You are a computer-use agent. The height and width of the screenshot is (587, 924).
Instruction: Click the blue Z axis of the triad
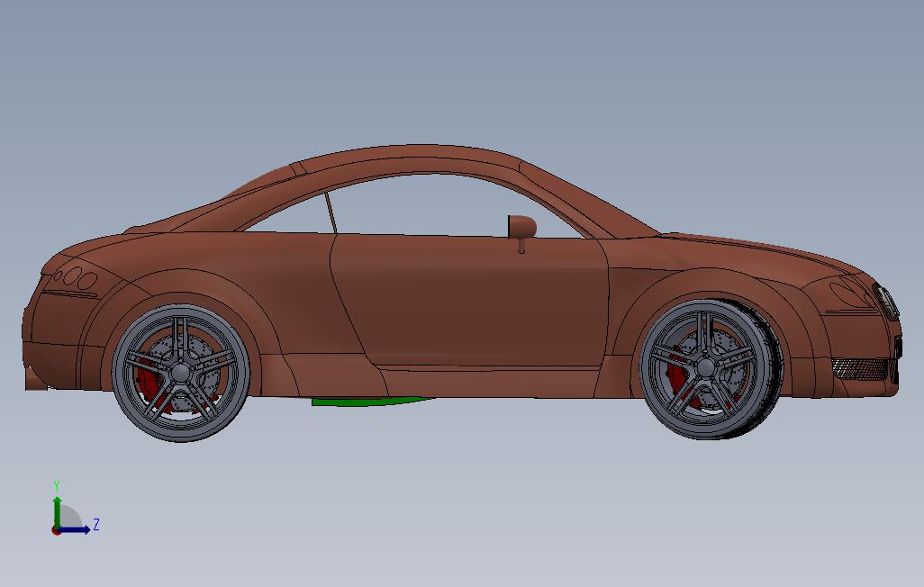pos(74,529)
